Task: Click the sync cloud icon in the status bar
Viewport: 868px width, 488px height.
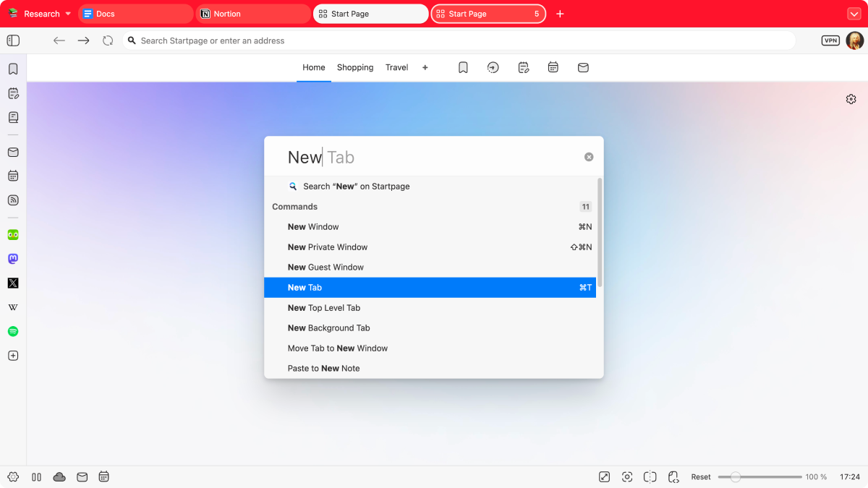Action: pos(59,477)
